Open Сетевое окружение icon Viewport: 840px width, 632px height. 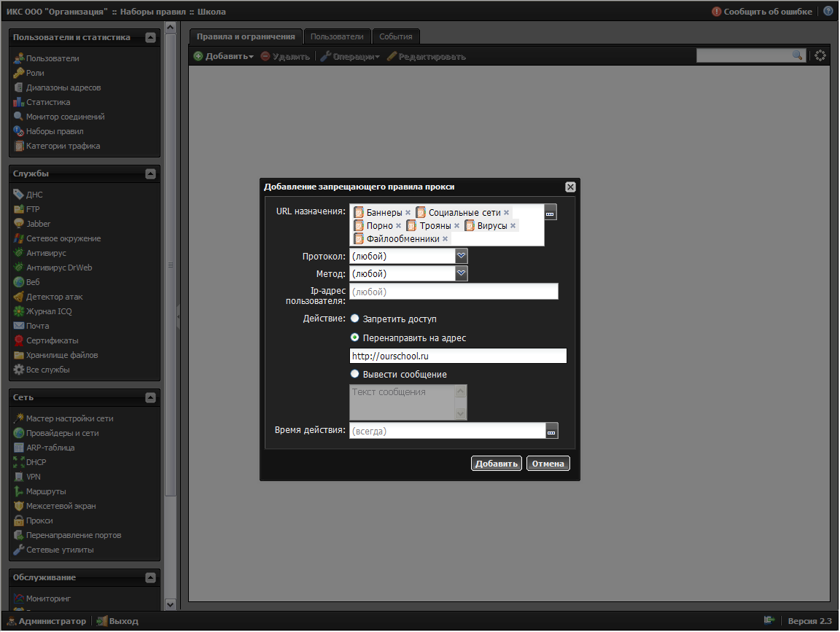tap(19, 238)
